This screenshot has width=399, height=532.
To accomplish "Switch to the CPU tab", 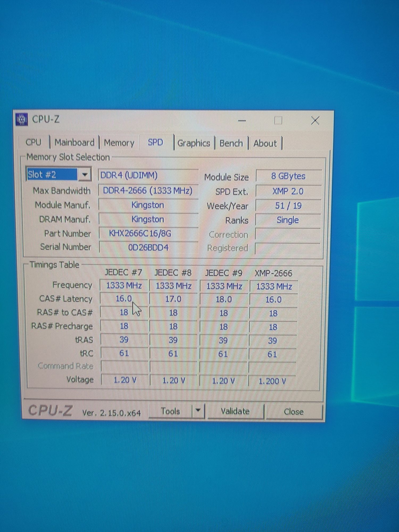I will [34, 142].
